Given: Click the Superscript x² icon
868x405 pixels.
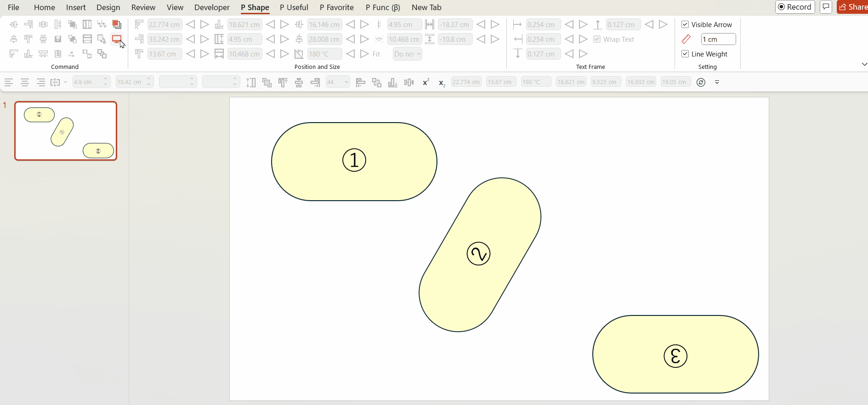Looking at the screenshot, I should click(x=425, y=82).
